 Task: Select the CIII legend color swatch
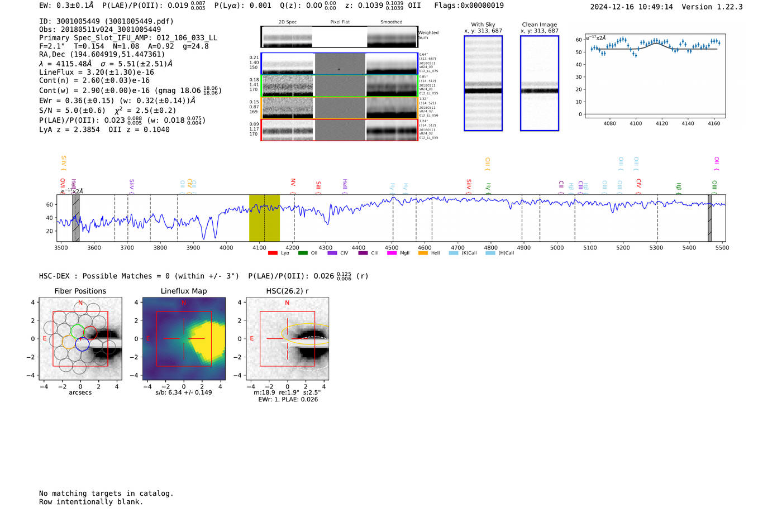coord(363,253)
